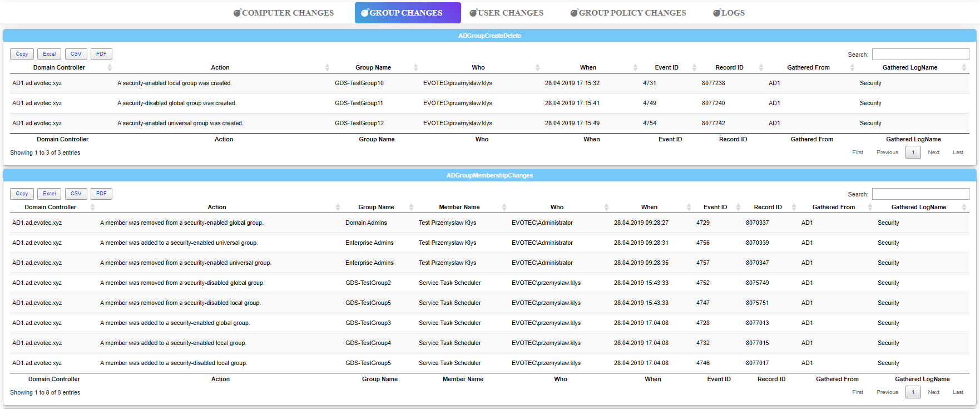Go to the Logs tab
Viewport: 980px width, 409px height.
coord(729,13)
